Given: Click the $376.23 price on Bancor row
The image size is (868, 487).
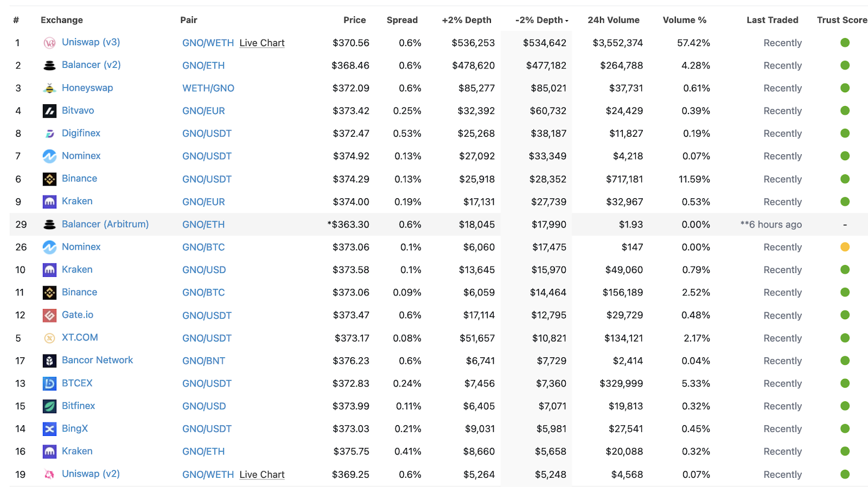Looking at the screenshot, I should coord(351,360).
